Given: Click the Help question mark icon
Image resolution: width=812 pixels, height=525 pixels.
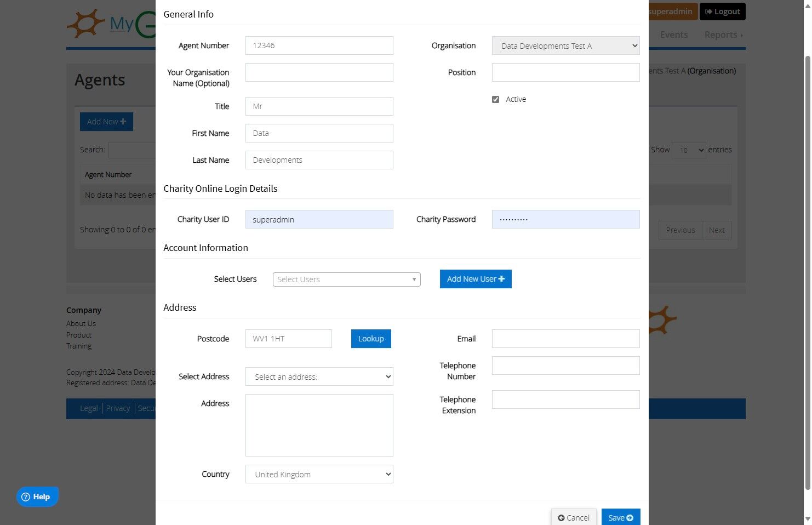Looking at the screenshot, I should click(25, 497).
